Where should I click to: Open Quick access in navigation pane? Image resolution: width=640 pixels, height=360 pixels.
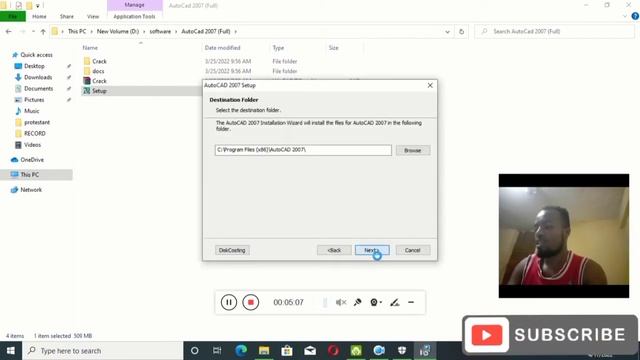[36, 55]
